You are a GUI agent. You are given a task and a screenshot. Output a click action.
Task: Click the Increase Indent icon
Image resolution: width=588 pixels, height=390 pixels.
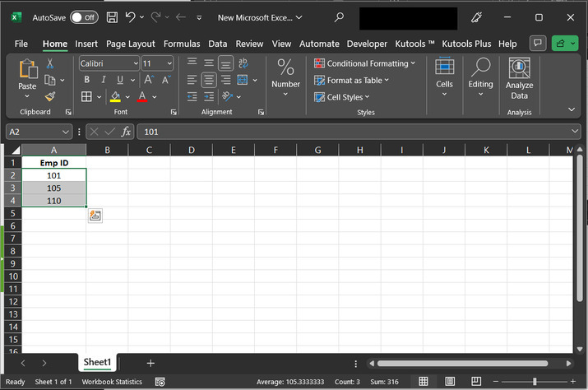click(209, 97)
